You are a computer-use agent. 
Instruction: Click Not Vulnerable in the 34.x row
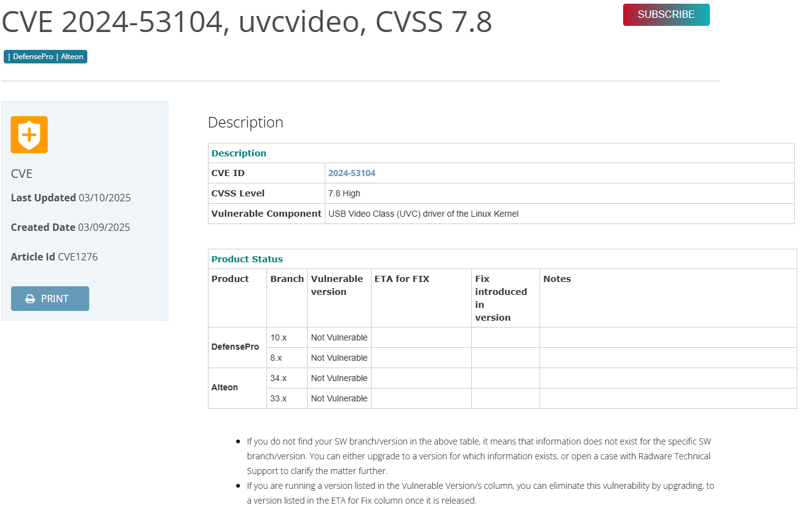[x=340, y=378]
